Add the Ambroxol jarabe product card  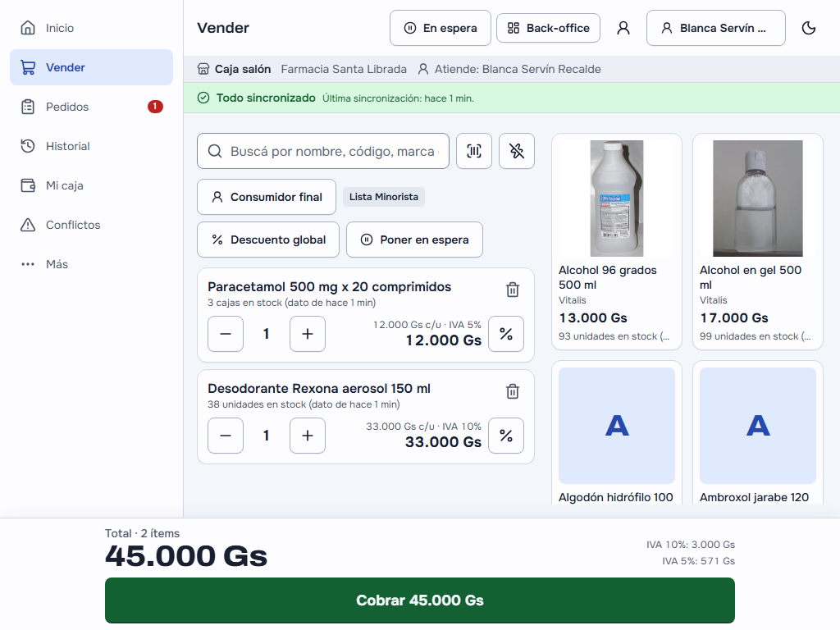757,433
